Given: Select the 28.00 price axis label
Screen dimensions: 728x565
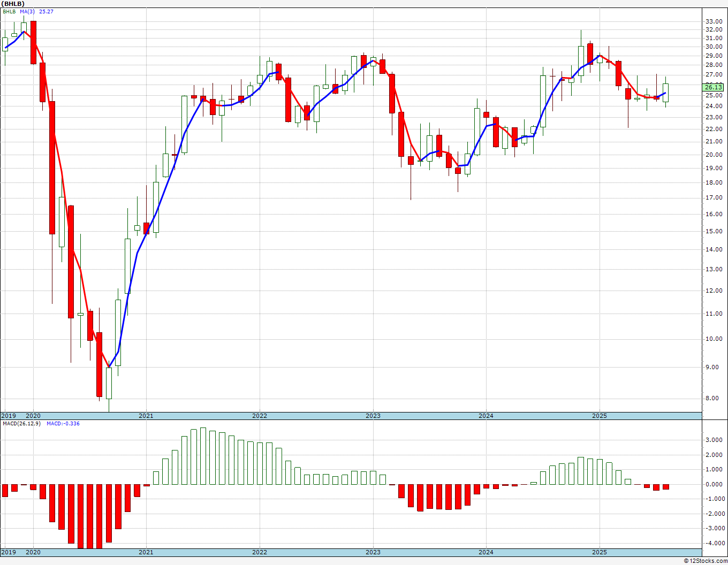Looking at the screenshot, I should coord(714,65).
